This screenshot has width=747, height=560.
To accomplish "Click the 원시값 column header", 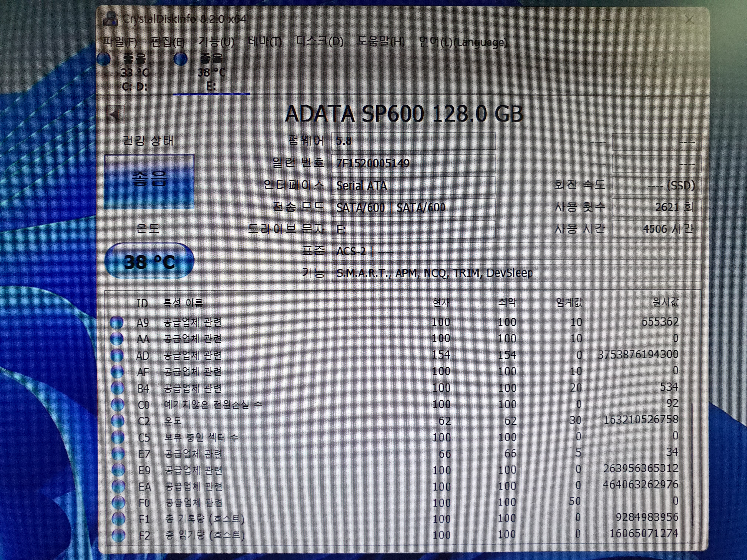I will point(666,302).
